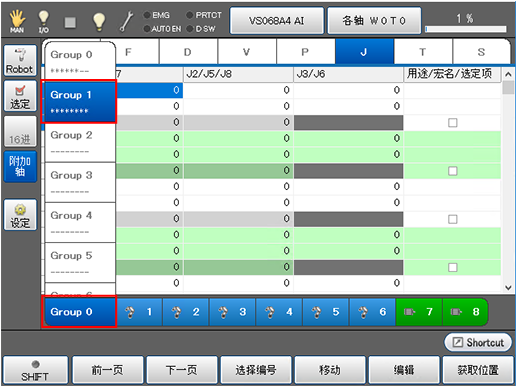Select green extended axis 8 button
This screenshot has height=386, width=516.
click(465, 312)
